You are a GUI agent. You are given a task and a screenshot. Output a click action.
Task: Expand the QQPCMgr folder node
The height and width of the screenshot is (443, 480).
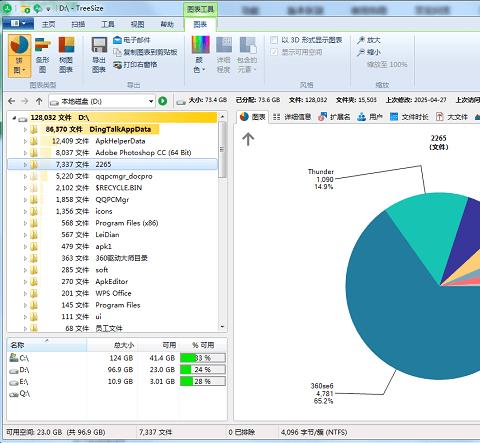(25, 200)
